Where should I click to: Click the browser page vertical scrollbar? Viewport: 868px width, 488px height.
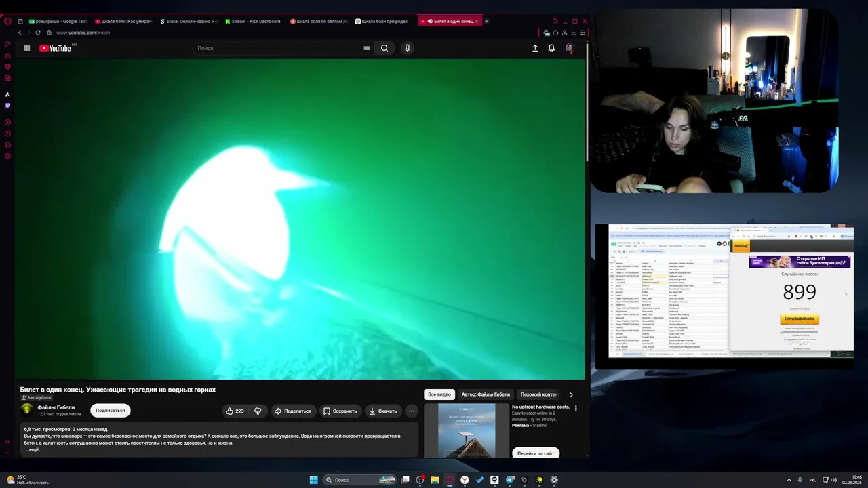[x=587, y=102]
